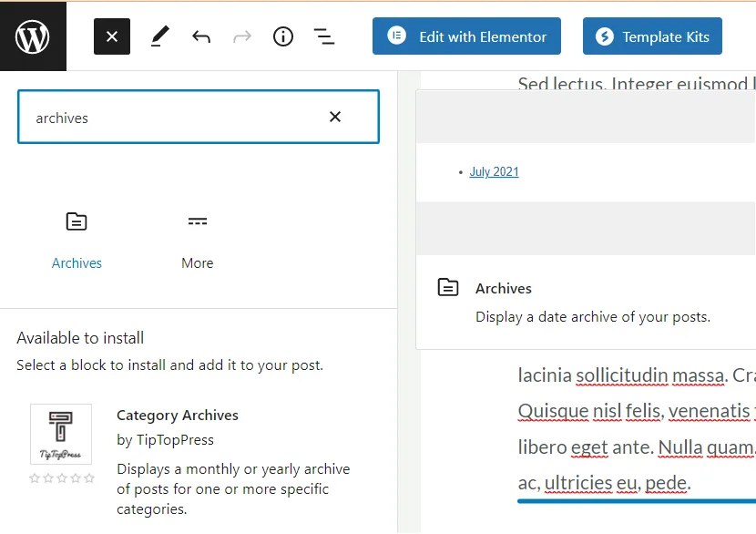Clear the archives search text
The height and width of the screenshot is (534, 756).
335,117
